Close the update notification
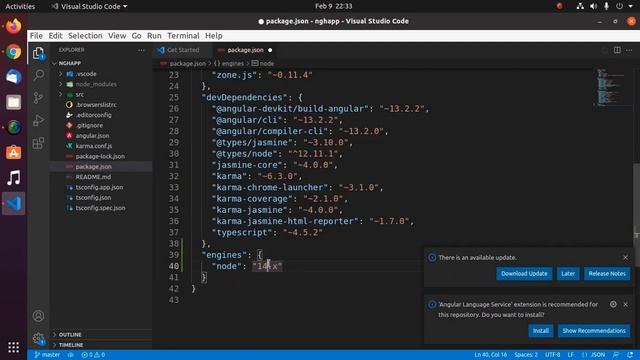Image resolution: width=640 pixels, height=360 pixels. click(625, 257)
